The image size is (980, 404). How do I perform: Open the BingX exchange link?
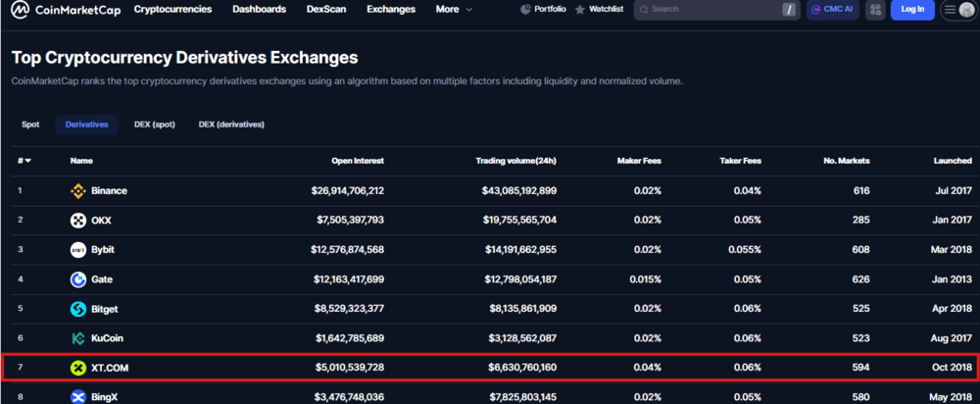click(106, 396)
